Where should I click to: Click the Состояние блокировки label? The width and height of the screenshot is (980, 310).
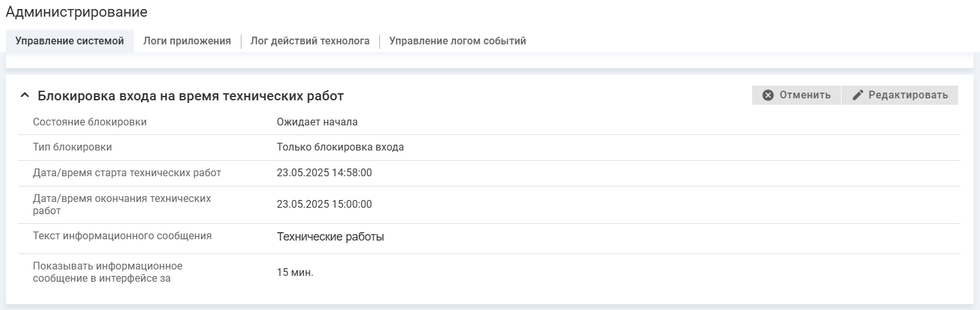[90, 122]
